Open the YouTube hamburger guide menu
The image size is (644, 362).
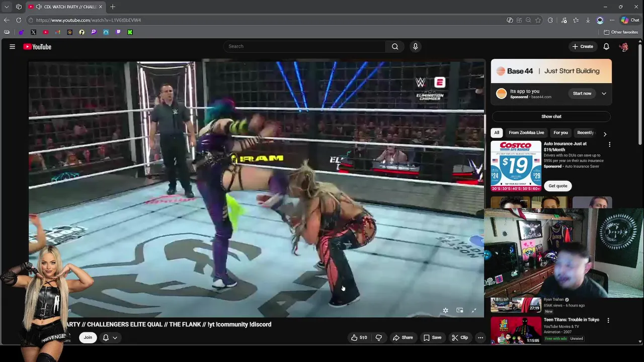coord(12,46)
